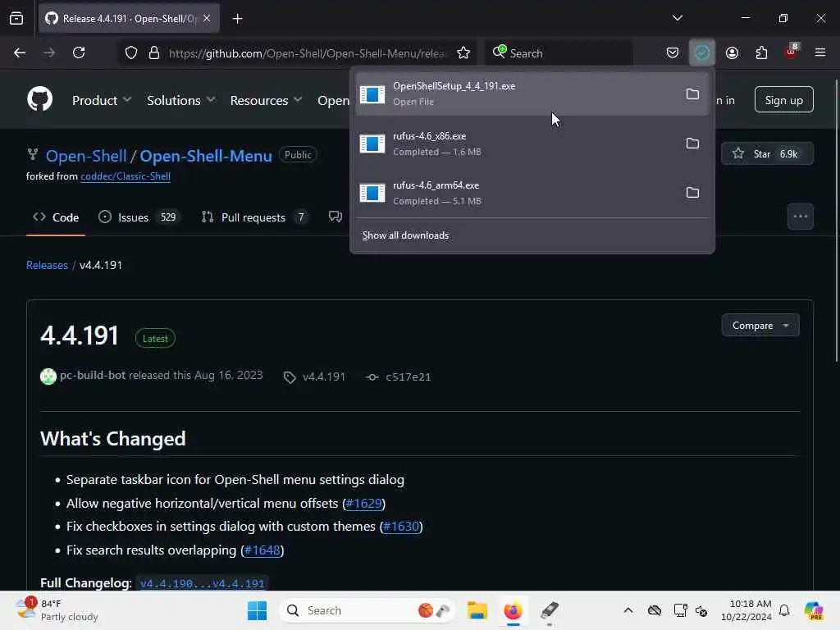Open issue #1630 link
840x630 pixels.
pos(401,527)
